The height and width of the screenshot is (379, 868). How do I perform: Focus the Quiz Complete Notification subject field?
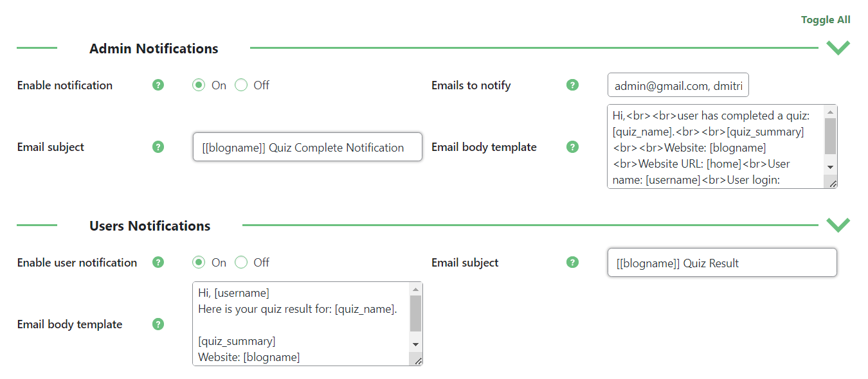(x=307, y=147)
